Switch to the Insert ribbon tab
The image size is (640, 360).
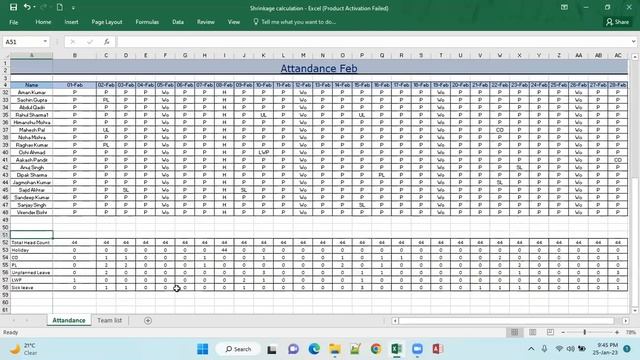71,22
